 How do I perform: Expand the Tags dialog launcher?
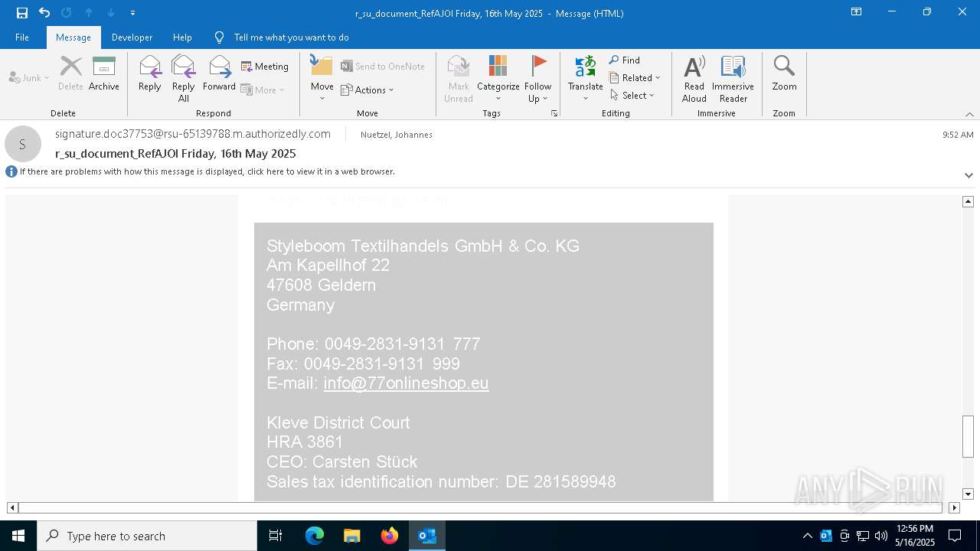554,113
